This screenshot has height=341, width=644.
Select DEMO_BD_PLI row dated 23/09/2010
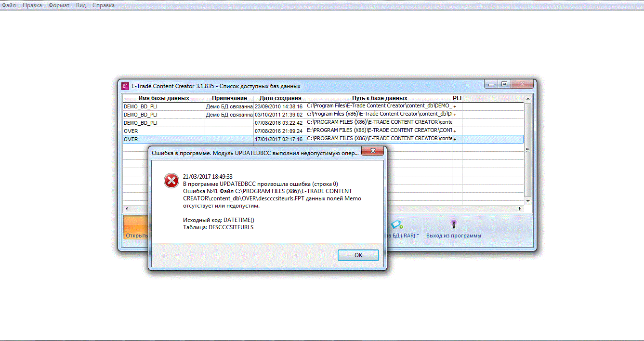[x=323, y=106]
